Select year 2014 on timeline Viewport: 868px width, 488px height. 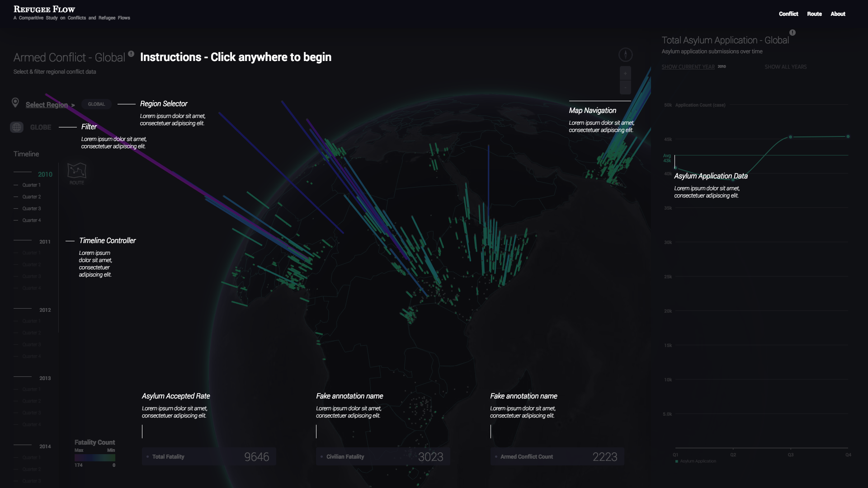pos(45,446)
